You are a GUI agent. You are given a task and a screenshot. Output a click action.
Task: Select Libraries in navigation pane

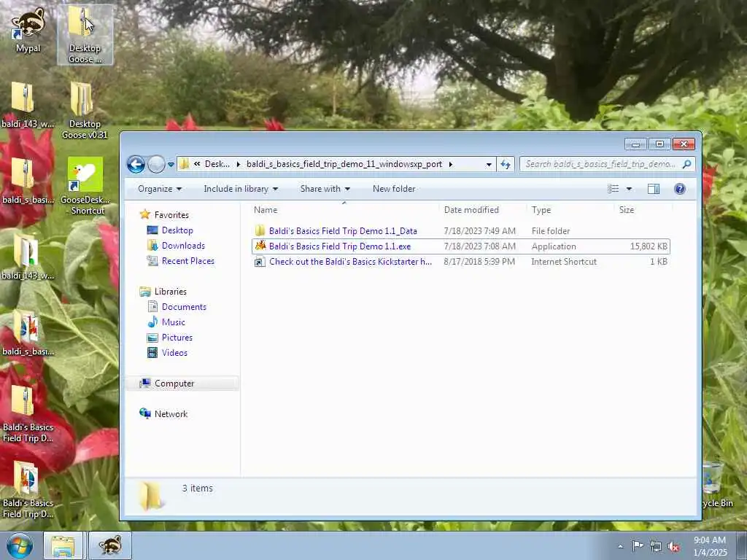pos(163,292)
